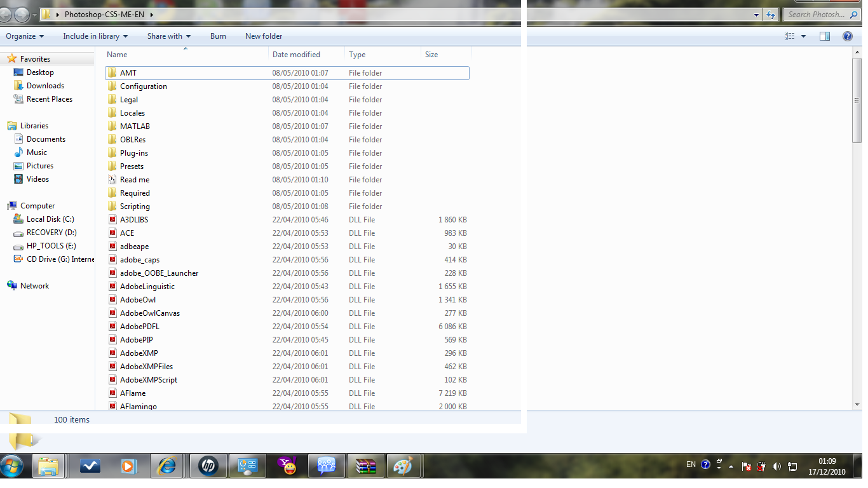Select Desktop in Favorites
The width and height of the screenshot is (868, 488).
point(40,72)
